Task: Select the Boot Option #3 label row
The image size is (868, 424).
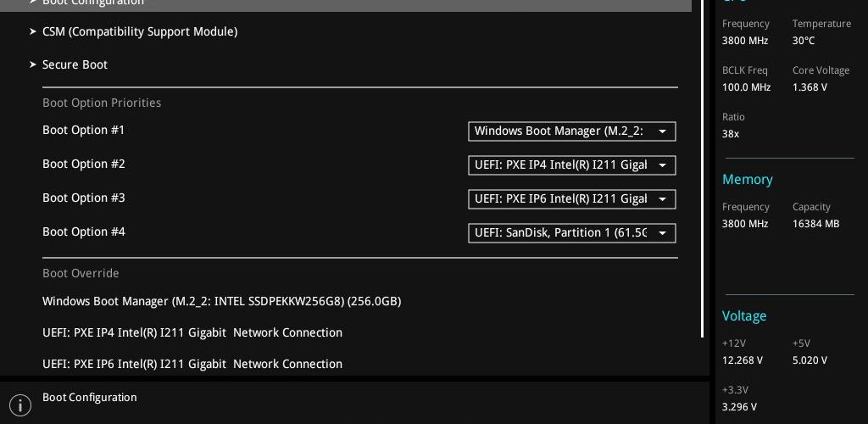Action: coord(84,198)
